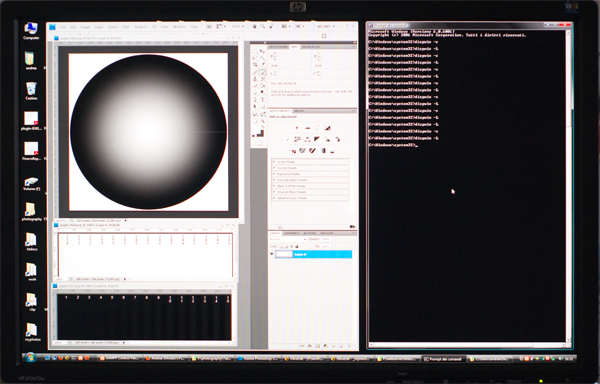The height and width of the screenshot is (384, 600).
Task: Open the Filter menu
Action: click(x=126, y=27)
